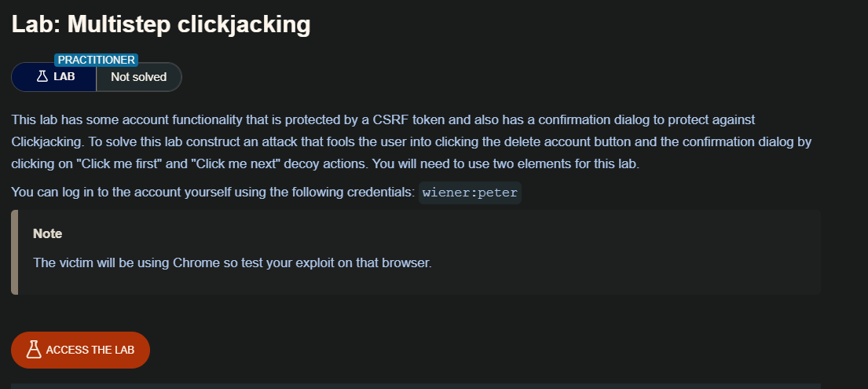
Task: Click the "You can log in" sentence
Action: click(x=212, y=193)
